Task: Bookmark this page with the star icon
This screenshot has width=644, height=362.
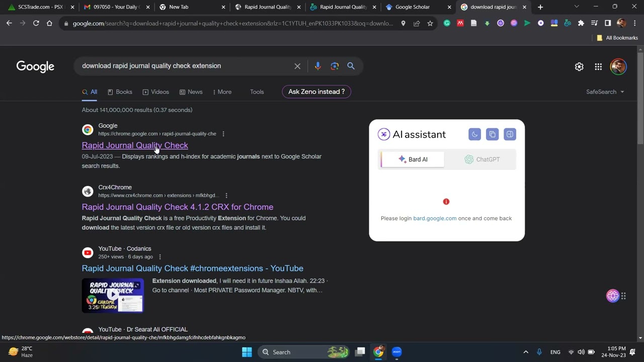Action: (430, 23)
